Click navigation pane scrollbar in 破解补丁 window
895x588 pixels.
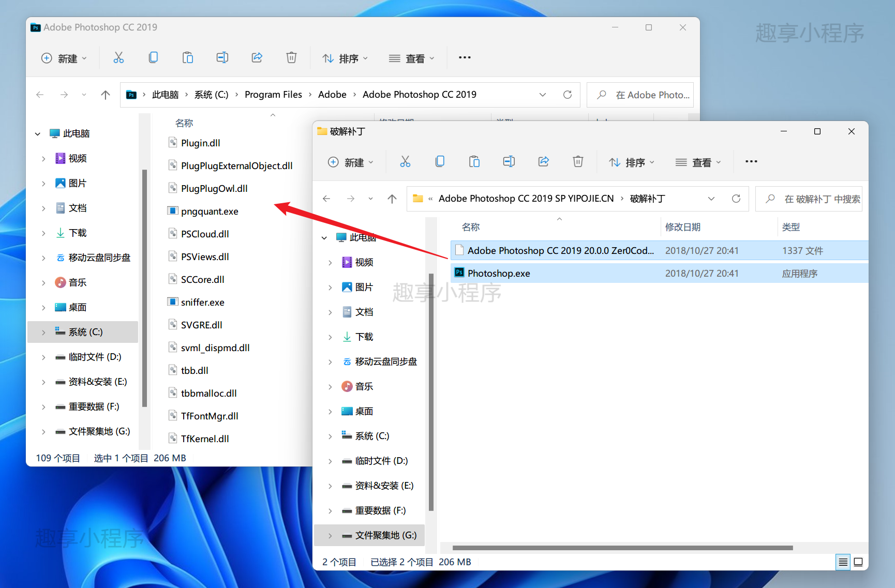click(431, 392)
